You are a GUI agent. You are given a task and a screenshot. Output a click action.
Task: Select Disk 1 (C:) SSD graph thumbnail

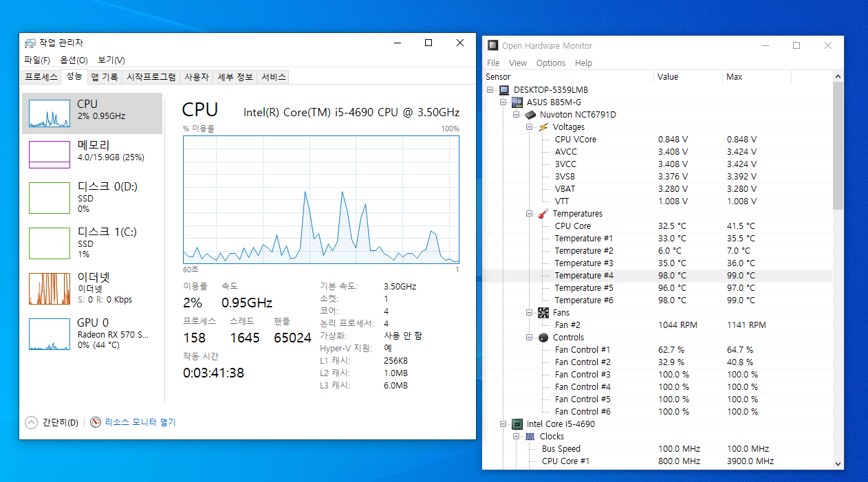50,243
